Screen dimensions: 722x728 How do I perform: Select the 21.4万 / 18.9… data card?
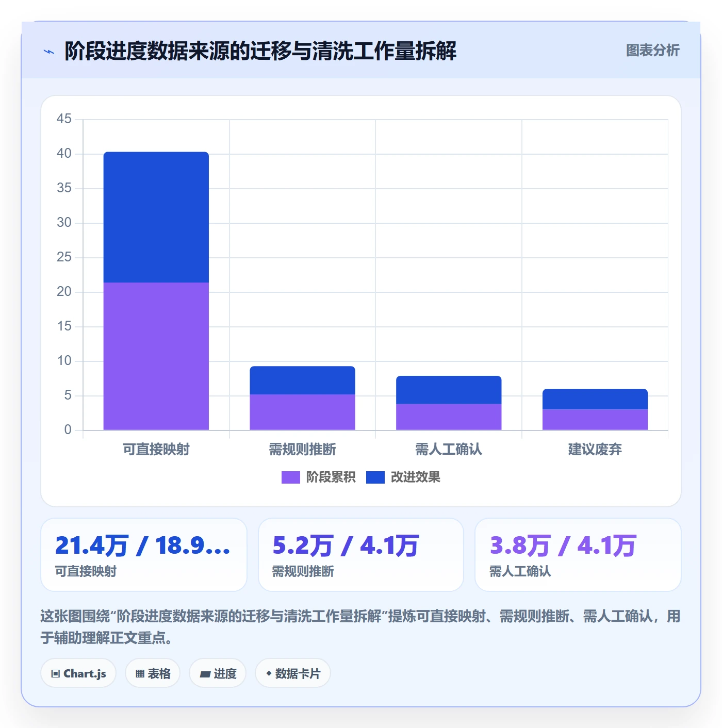point(144,555)
